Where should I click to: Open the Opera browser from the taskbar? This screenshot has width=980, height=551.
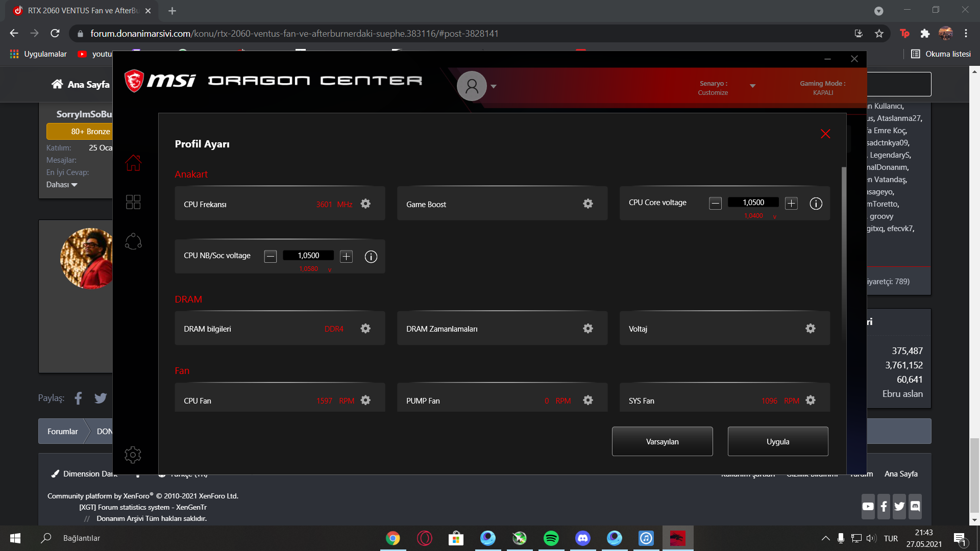424,538
